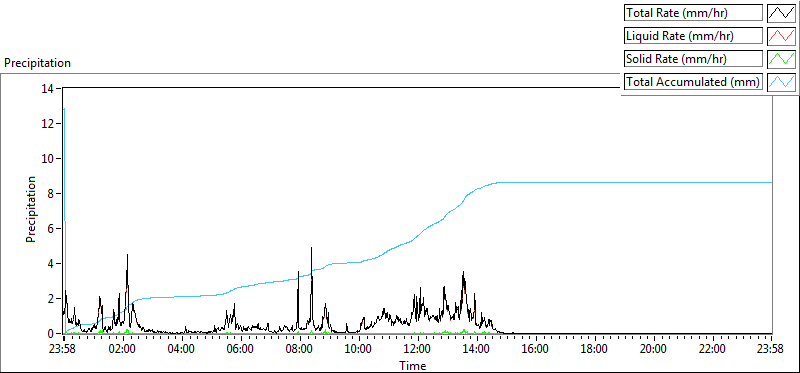Screen dimensions: 800x373
Task: Click the 02:00 time axis label
Action: (123, 350)
